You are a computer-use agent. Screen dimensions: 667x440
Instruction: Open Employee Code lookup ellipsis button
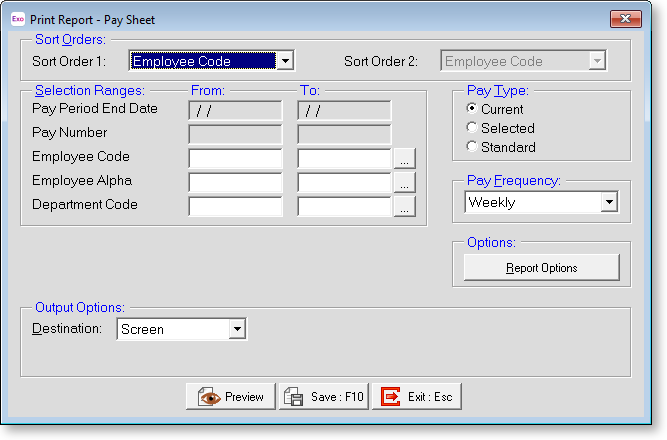click(x=405, y=159)
